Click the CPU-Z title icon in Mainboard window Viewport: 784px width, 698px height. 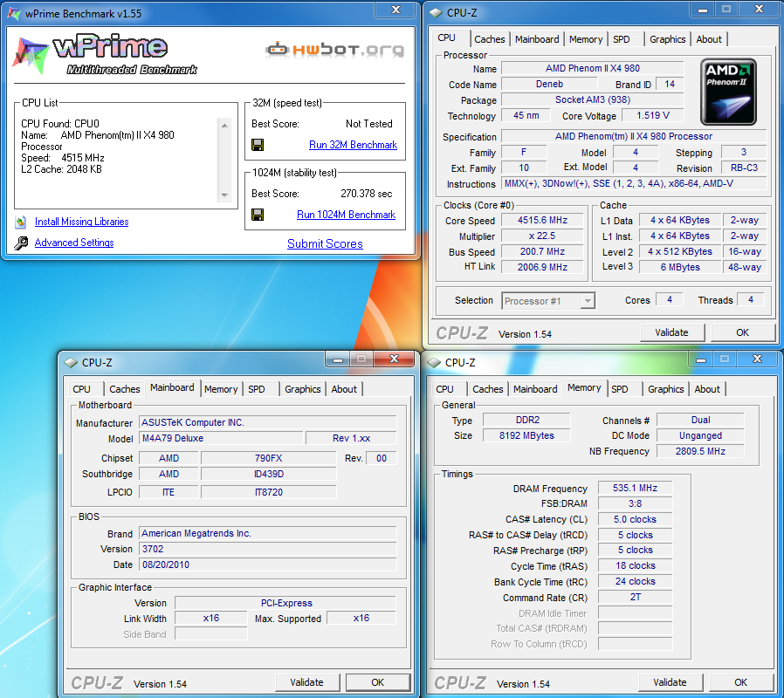[71, 363]
